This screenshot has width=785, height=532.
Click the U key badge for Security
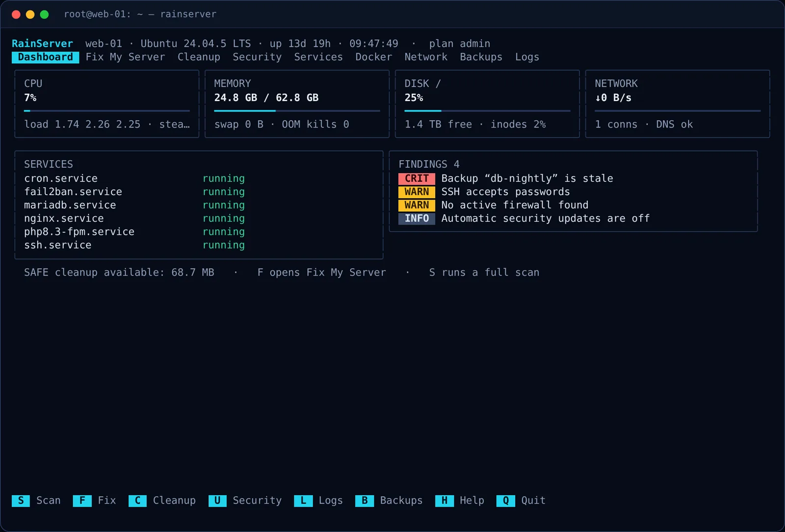click(x=217, y=501)
